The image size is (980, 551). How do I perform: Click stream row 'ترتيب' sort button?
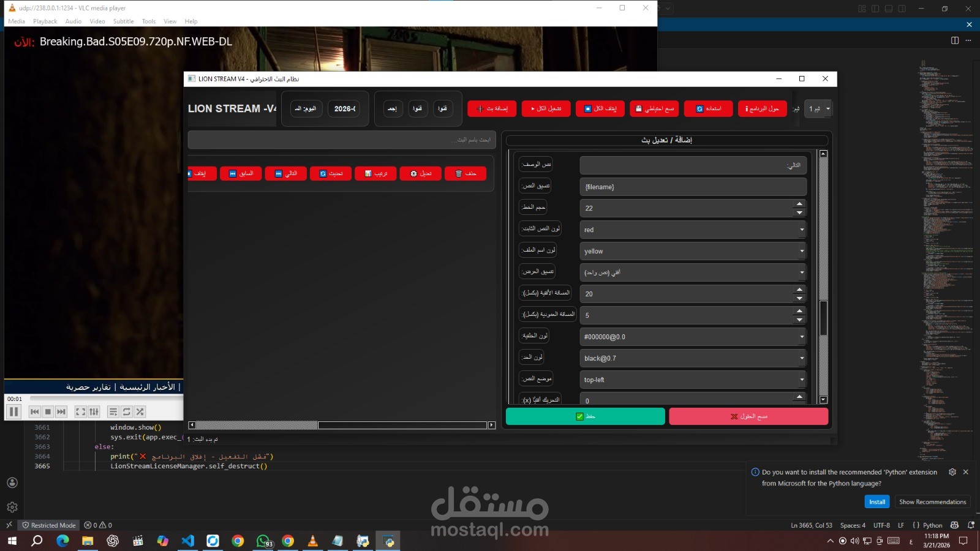pyautogui.click(x=375, y=174)
